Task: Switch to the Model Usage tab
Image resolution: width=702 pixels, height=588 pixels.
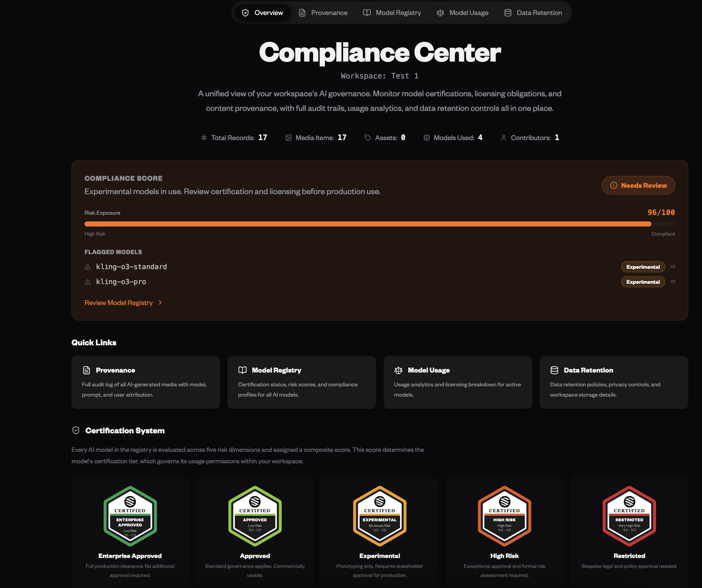Action: pyautogui.click(x=462, y=13)
